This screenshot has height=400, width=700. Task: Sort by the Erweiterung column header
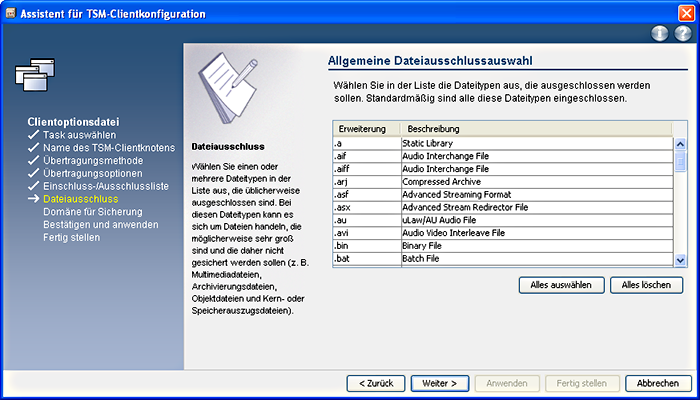366,130
